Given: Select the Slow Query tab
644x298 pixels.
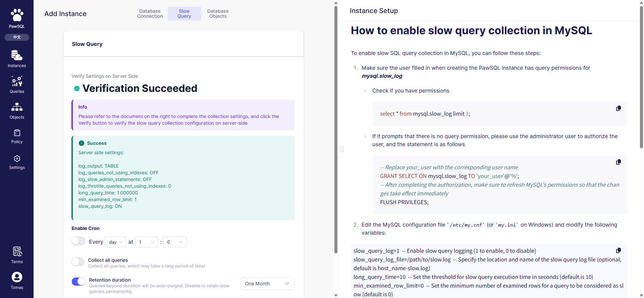Looking at the screenshot, I should pyautogui.click(x=184, y=14).
